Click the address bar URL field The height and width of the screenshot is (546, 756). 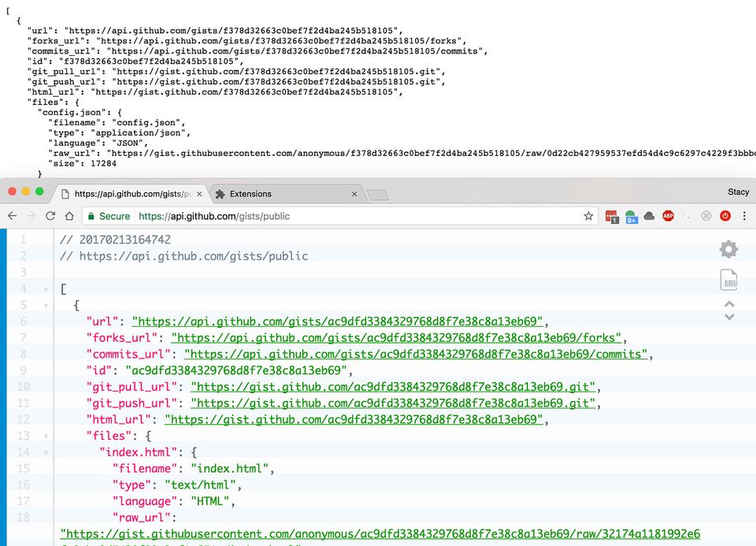coord(354,216)
